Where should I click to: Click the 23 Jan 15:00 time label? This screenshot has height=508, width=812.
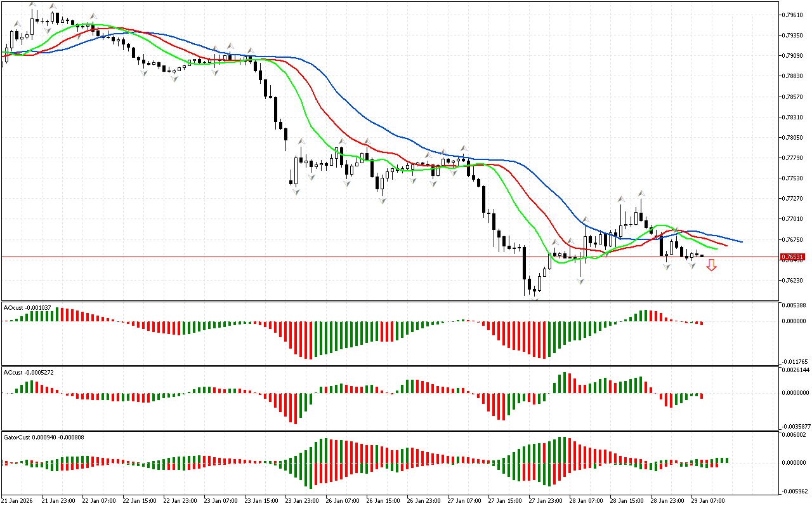[x=262, y=501]
